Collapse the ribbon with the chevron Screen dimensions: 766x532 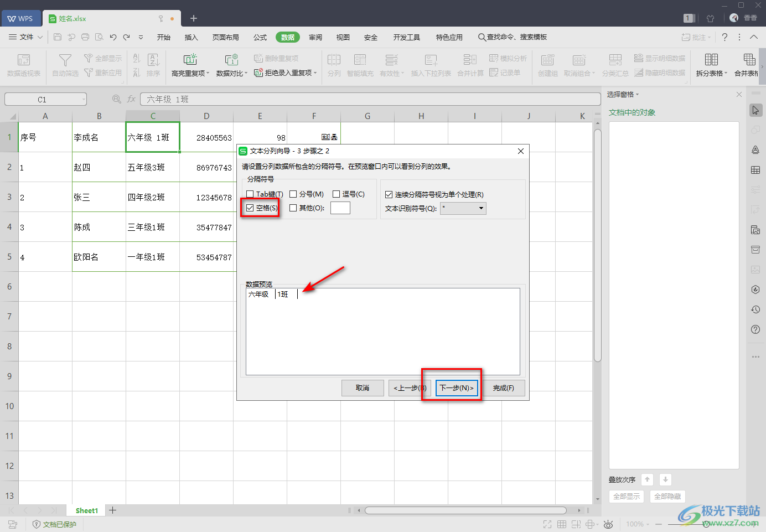pyautogui.click(x=754, y=37)
